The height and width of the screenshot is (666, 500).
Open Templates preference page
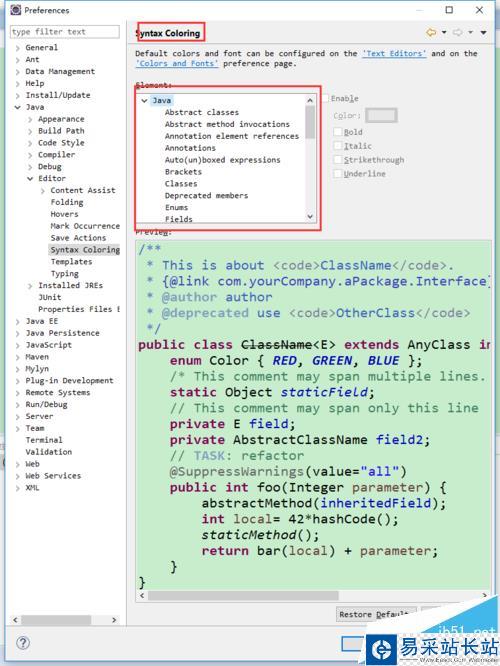coord(71,262)
